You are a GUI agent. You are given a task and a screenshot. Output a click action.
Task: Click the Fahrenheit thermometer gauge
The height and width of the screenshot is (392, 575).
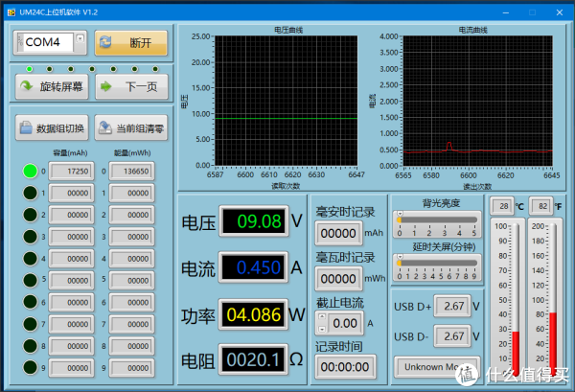coord(553,299)
